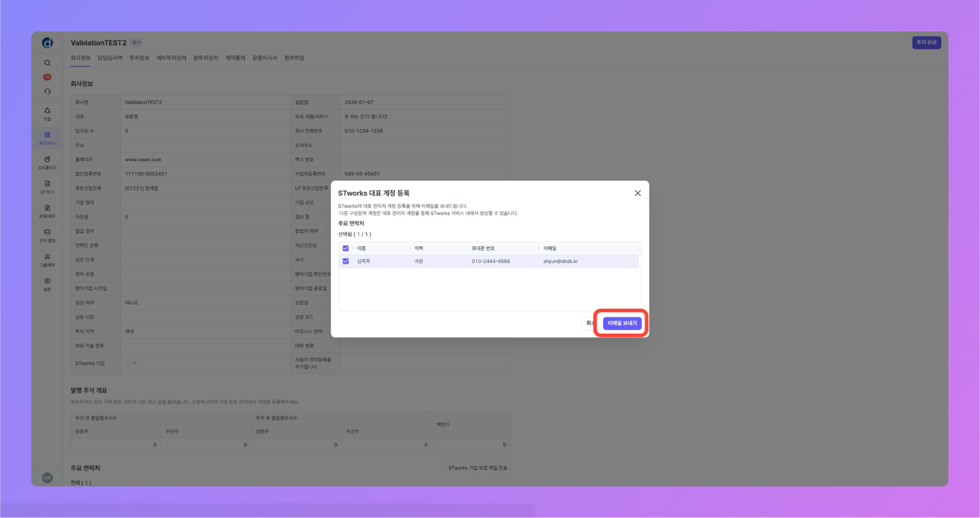Screen dimensions: 980x518
Task: Click the 이메일 보내기 button
Action: 622,323
